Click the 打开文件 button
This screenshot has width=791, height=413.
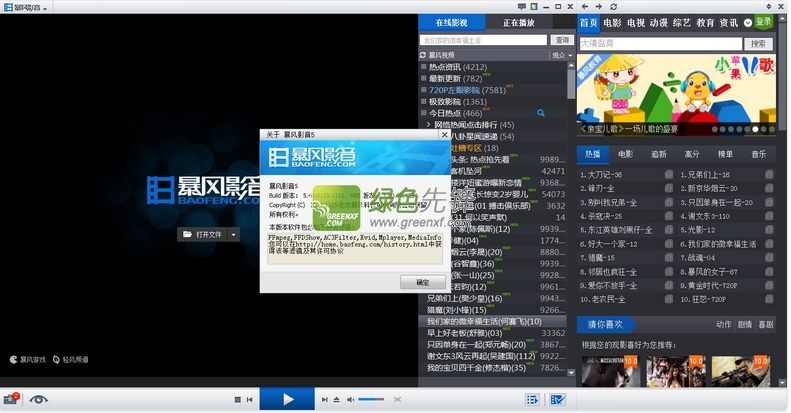pyautogui.click(x=203, y=234)
